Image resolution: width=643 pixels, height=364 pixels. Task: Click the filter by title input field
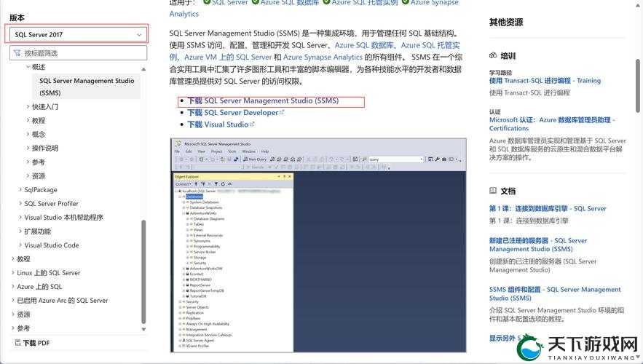tap(79, 53)
